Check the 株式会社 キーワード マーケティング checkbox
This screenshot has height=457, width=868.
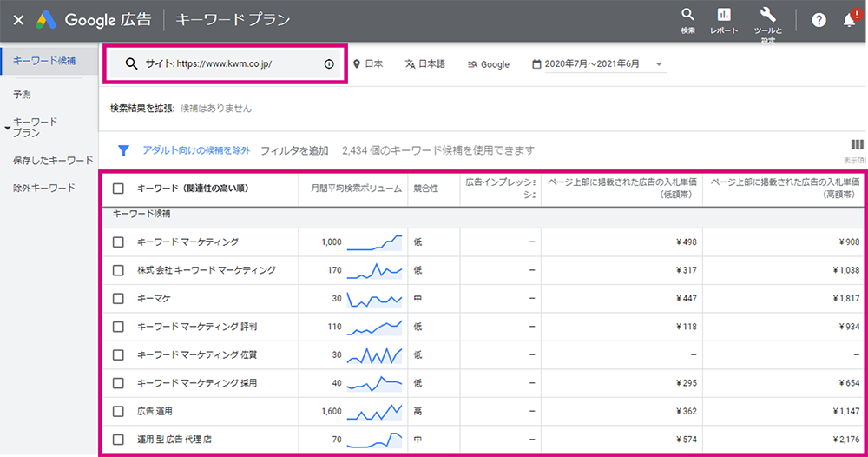click(118, 270)
